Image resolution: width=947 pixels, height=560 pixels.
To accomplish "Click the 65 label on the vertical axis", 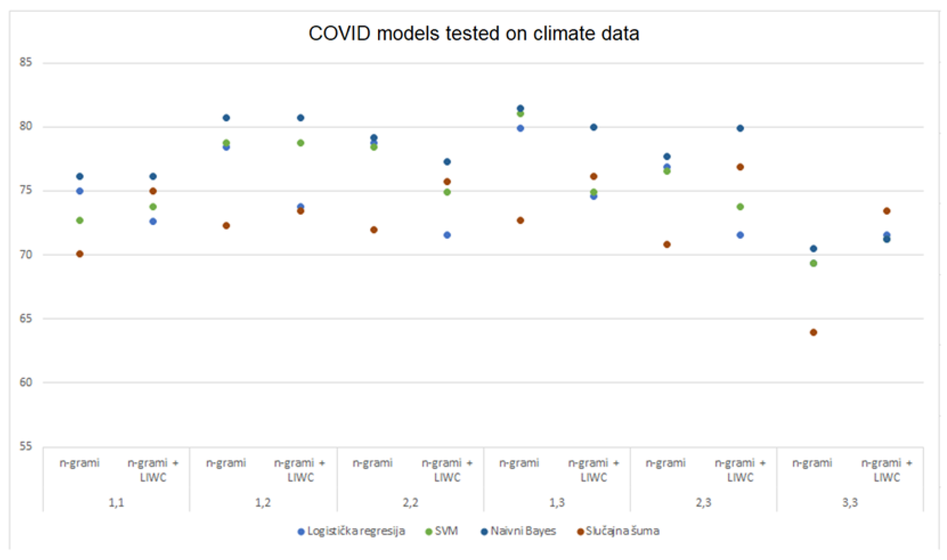I will pos(26,318).
